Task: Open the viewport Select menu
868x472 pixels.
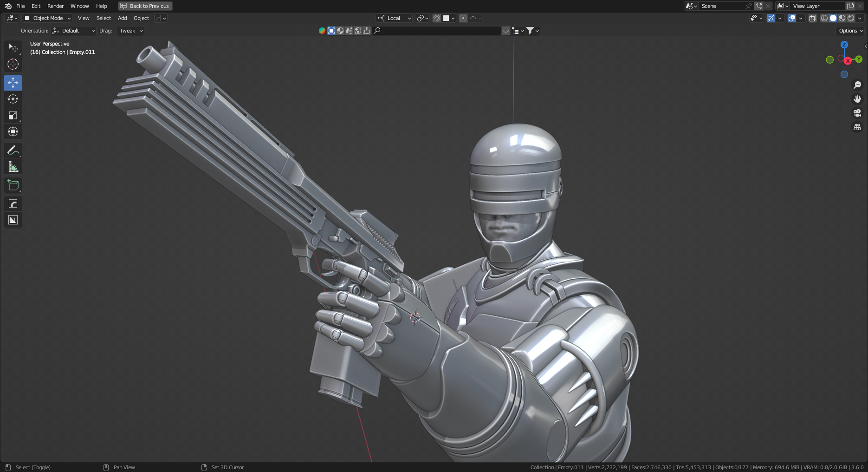Action: click(104, 18)
